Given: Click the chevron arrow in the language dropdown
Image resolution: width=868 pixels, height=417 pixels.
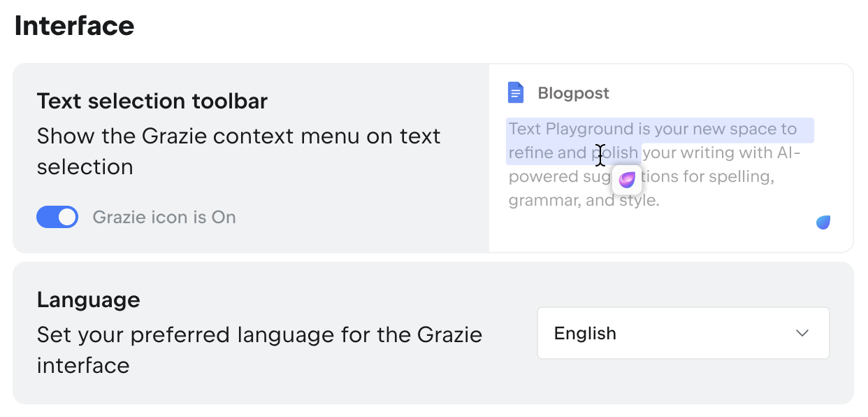Looking at the screenshot, I should (802, 333).
